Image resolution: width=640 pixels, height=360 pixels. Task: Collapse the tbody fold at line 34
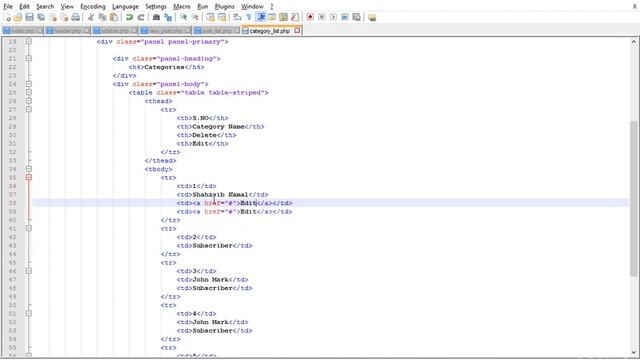(x=29, y=169)
